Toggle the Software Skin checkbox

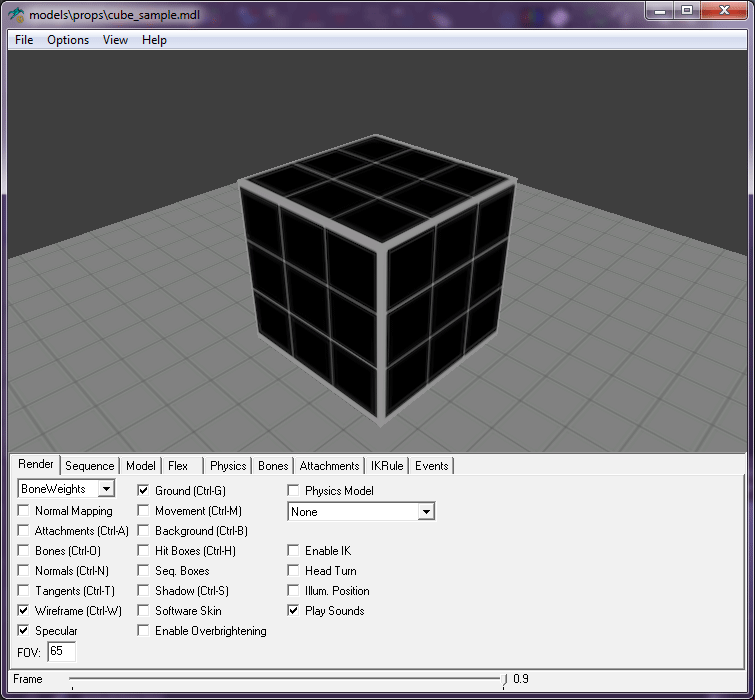(143, 610)
